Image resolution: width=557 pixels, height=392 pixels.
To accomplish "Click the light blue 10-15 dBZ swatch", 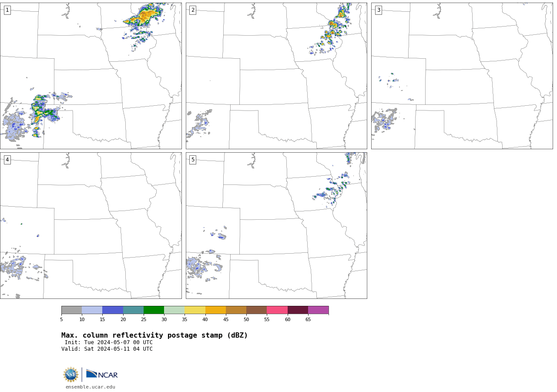I will click(x=92, y=310).
